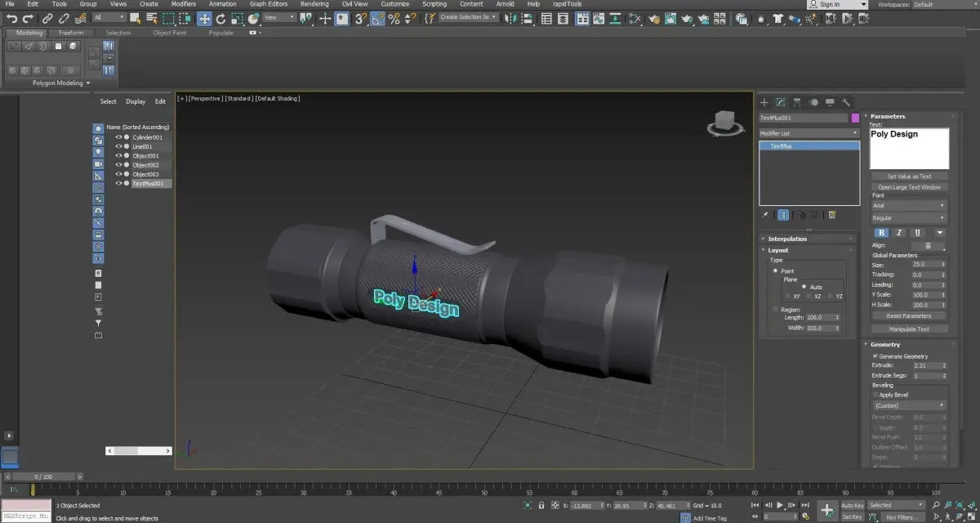Hide Cylinder001 with its eye icon
980x523 pixels.
pos(118,137)
